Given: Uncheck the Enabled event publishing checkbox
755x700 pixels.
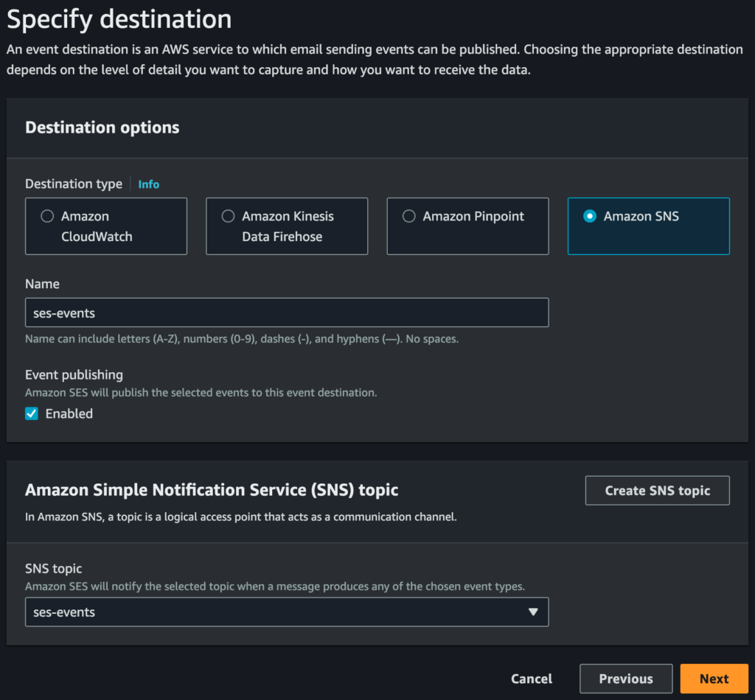Looking at the screenshot, I should [32, 414].
